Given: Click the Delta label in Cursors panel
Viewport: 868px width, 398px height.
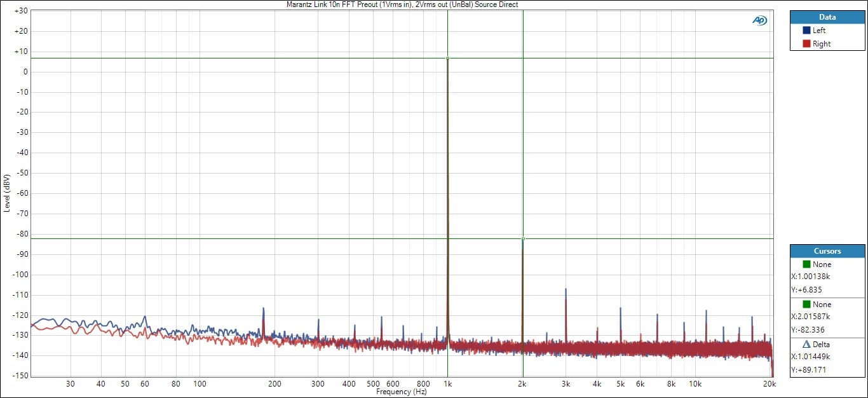Looking at the screenshot, I should (822, 344).
